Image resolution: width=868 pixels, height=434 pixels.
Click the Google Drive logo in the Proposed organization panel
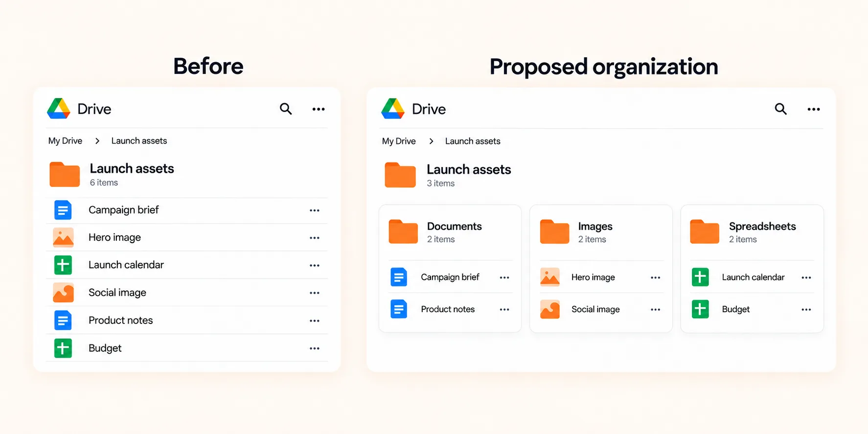pos(393,109)
